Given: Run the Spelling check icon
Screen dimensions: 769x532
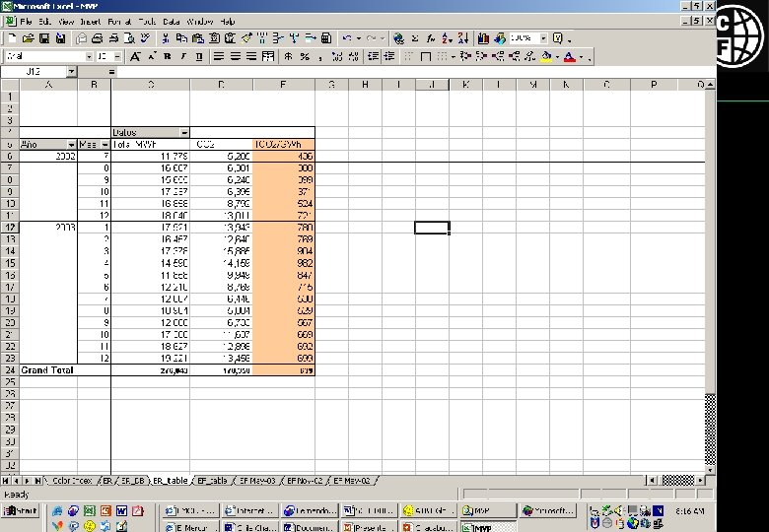Looking at the screenshot, I should click(145, 38).
